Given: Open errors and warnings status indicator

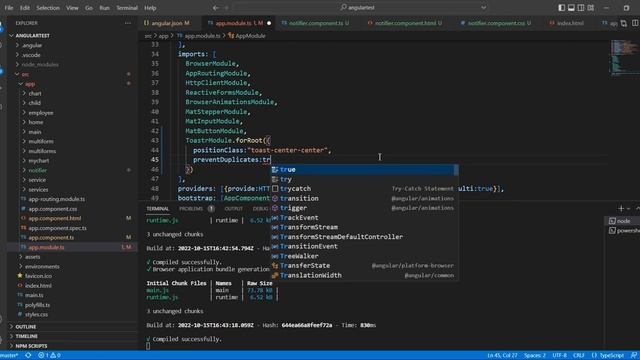Looking at the screenshot, I should 49,356.
